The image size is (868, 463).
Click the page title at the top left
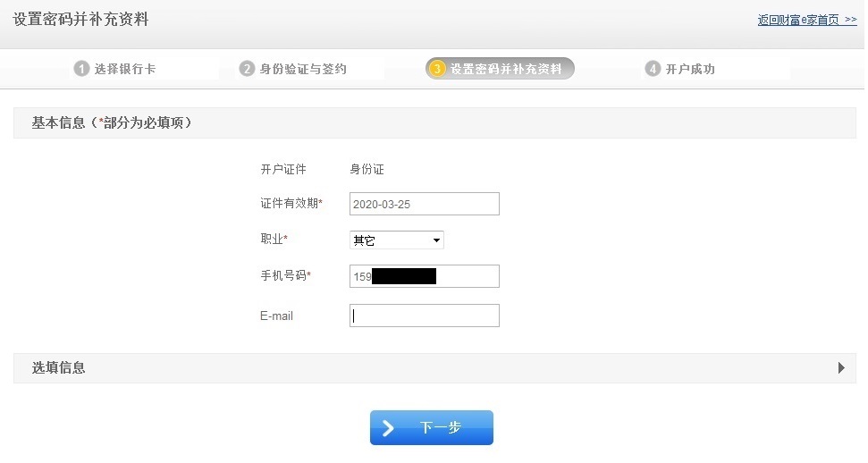click(80, 19)
